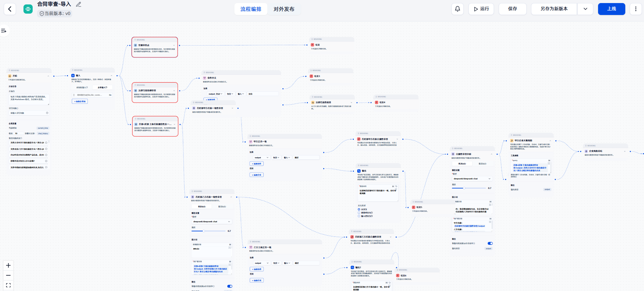Viewport: 644px width, 291px height.
Task: Click the opening message text area
Action: pos(29,99)
